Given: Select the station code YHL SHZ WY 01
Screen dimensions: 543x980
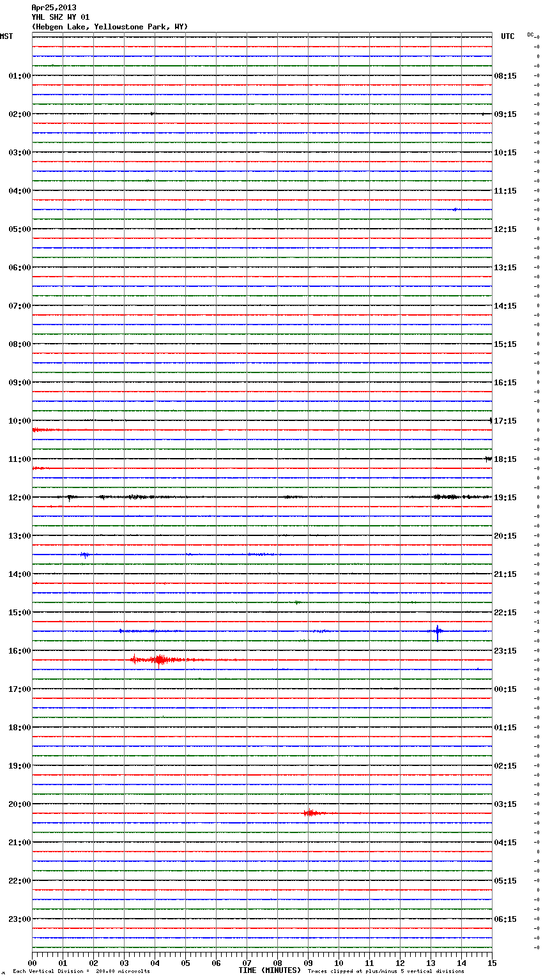Looking at the screenshot, I should [61, 17].
